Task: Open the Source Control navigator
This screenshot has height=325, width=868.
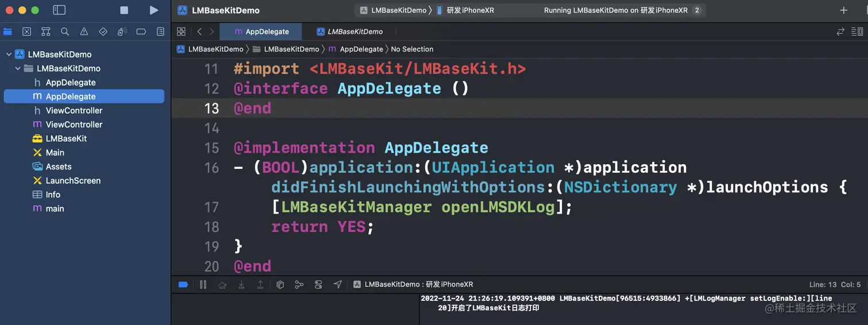Action: coord(26,32)
